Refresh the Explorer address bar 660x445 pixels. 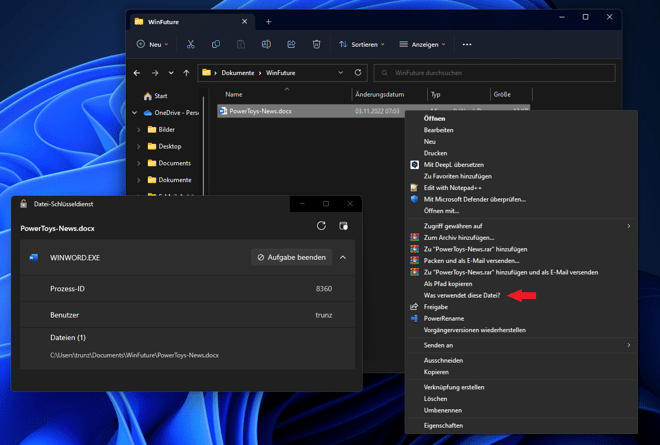358,72
